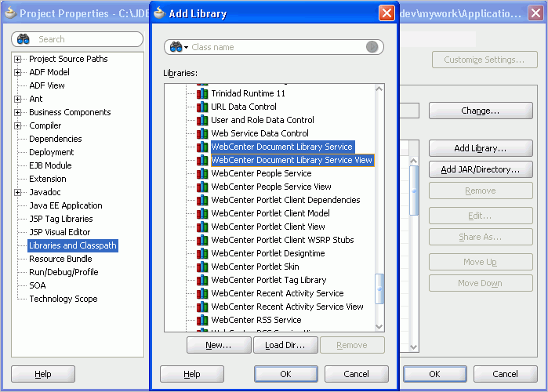Click the User and Role Data Control icon

(x=202, y=120)
